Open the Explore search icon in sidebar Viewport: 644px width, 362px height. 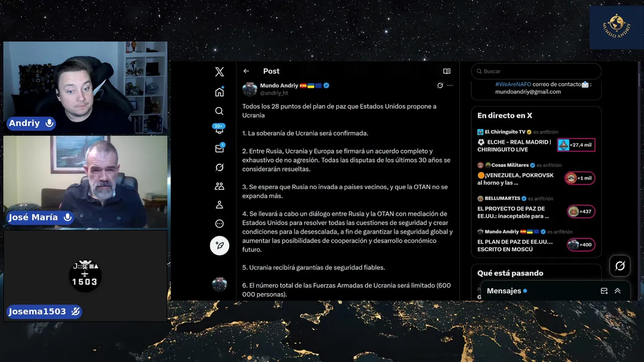click(x=219, y=111)
